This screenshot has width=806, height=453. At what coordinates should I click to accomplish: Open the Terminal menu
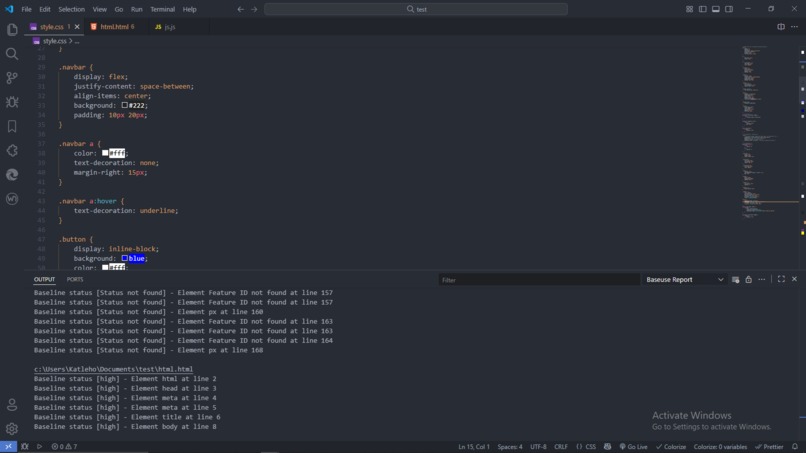pos(162,9)
